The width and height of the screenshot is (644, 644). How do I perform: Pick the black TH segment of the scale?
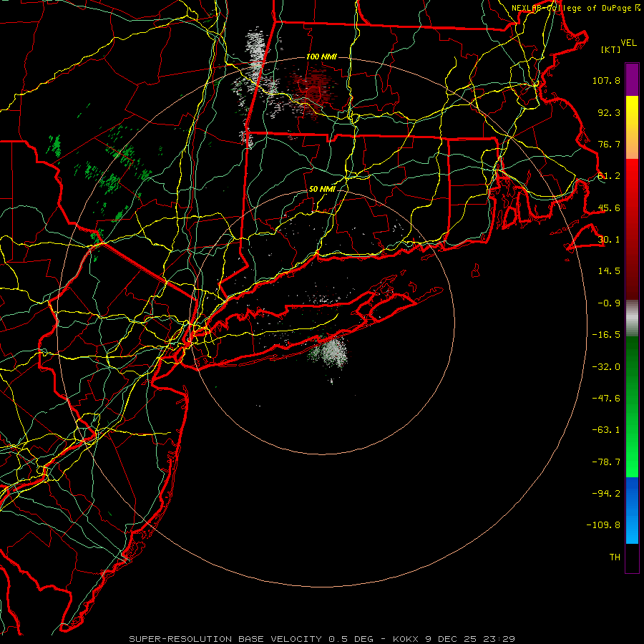(x=632, y=557)
